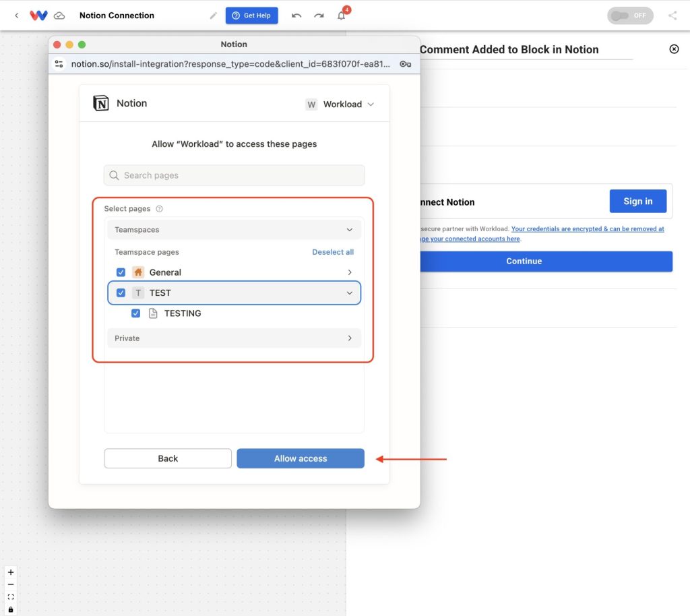690x616 pixels.
Task: Open the Workload workspace dropdown
Action: click(340, 104)
